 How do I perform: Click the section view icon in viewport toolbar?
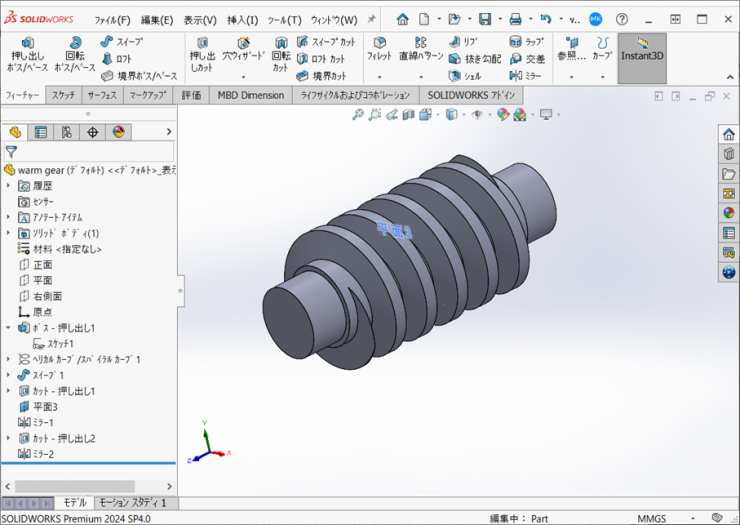coord(408,115)
